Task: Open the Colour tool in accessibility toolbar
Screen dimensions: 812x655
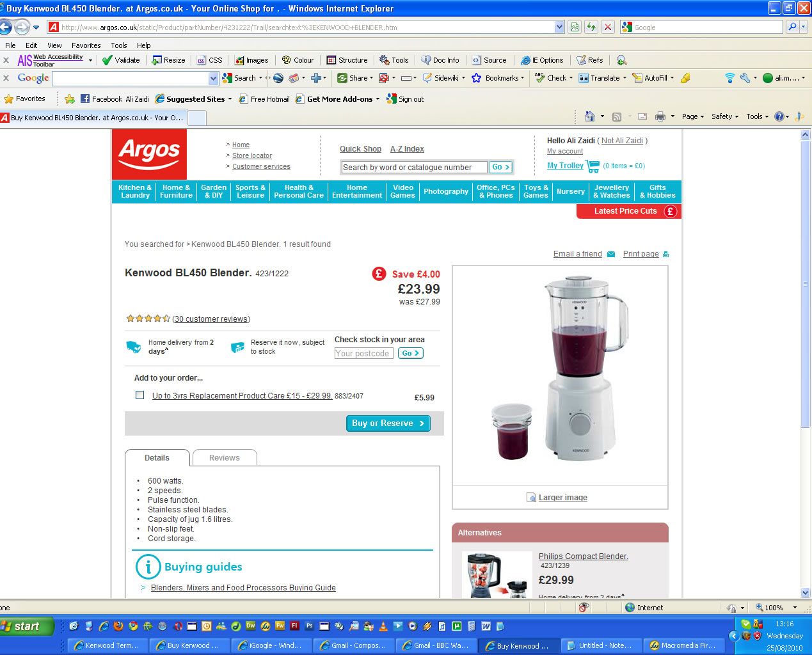Action: 298,60
